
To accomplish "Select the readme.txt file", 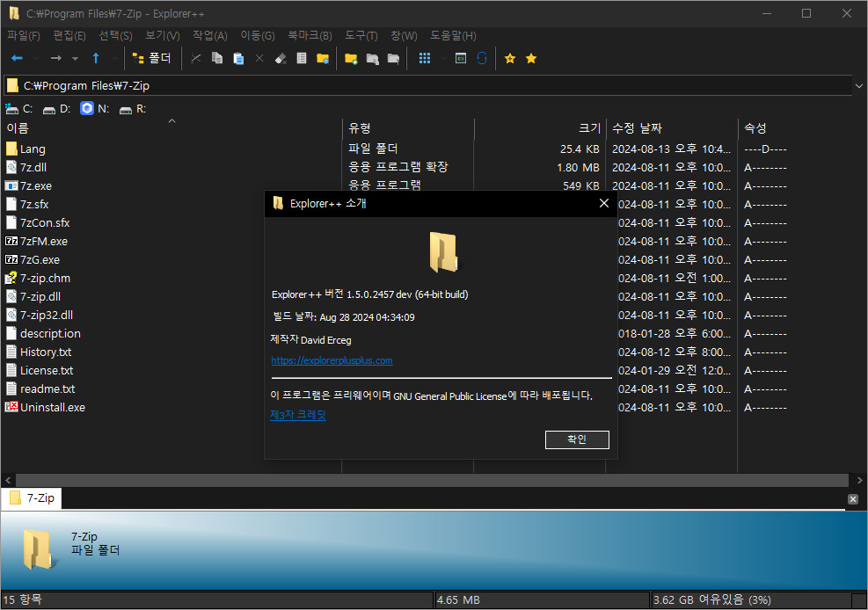I will pyautogui.click(x=40, y=389).
